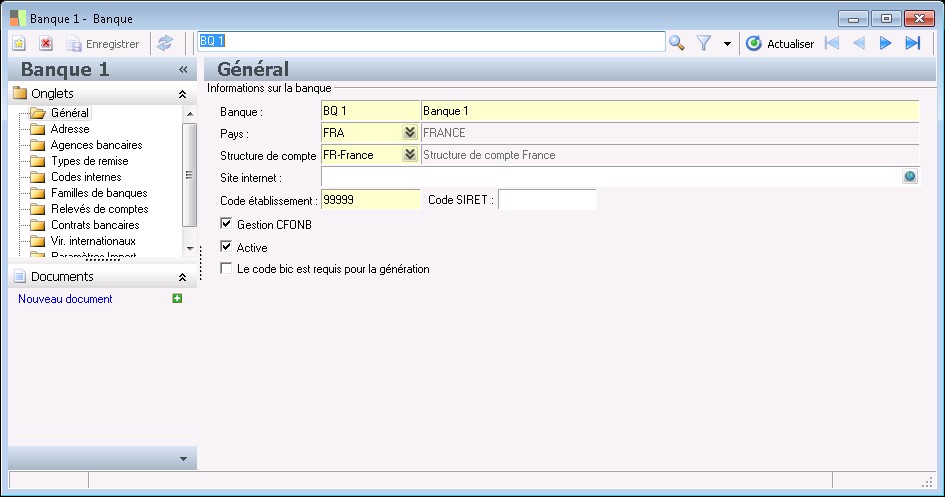Image resolution: width=945 pixels, height=497 pixels.
Task: Click the search field containing BQ 1
Action: (432, 42)
